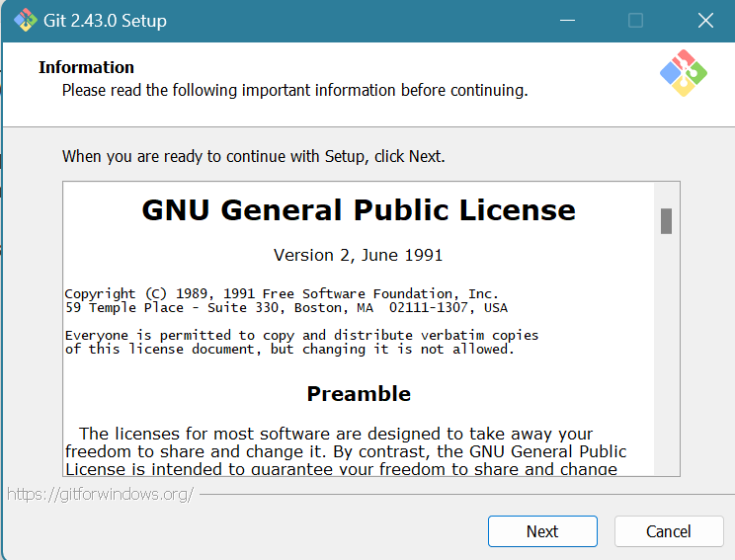735x560 pixels.
Task: Click the 'licenses for most software' paragraph
Action: click(x=346, y=450)
